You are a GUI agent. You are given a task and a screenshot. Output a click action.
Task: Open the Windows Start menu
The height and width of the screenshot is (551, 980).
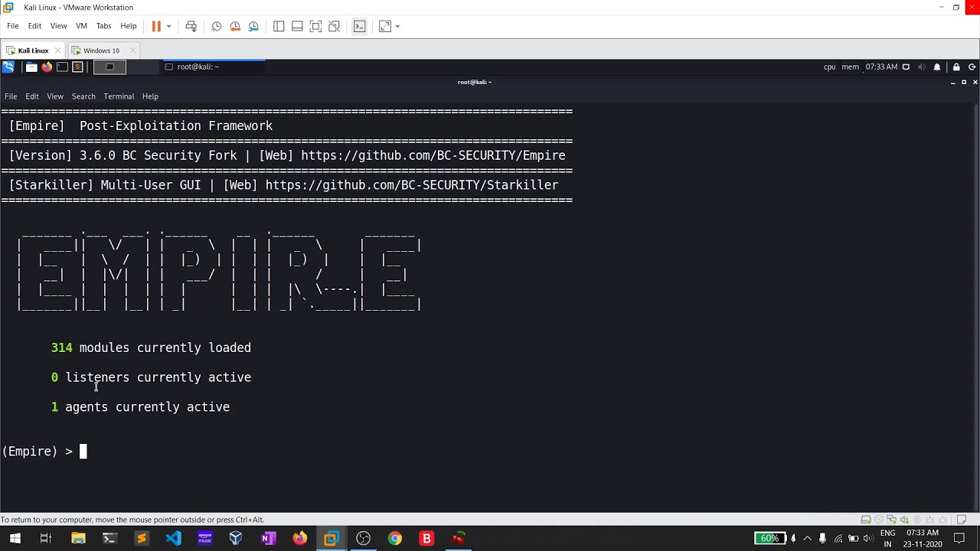pos(15,538)
